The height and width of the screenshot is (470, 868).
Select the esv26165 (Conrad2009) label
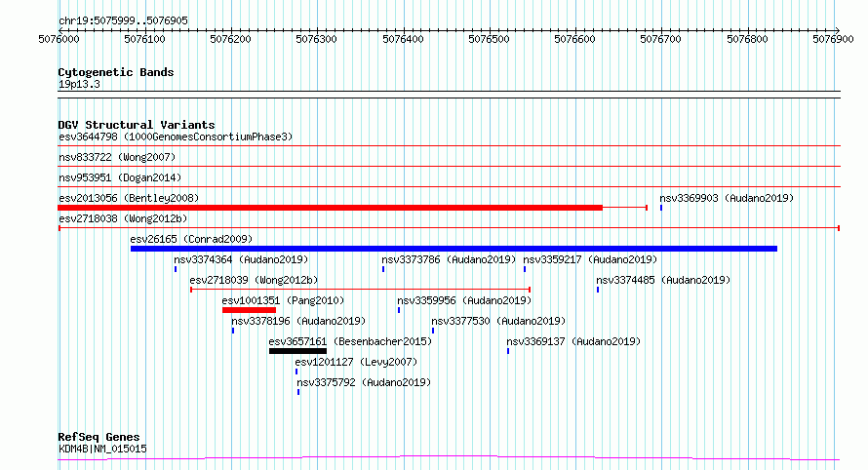(191, 239)
